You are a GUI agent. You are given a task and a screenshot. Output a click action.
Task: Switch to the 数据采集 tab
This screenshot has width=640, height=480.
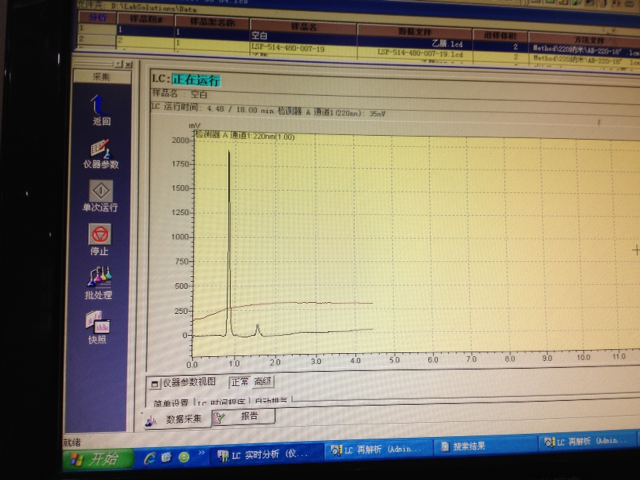point(176,419)
